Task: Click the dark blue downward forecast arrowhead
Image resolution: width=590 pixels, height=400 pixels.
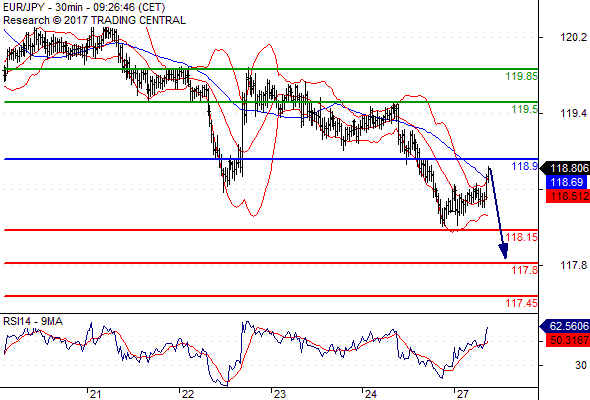Action: (x=503, y=251)
